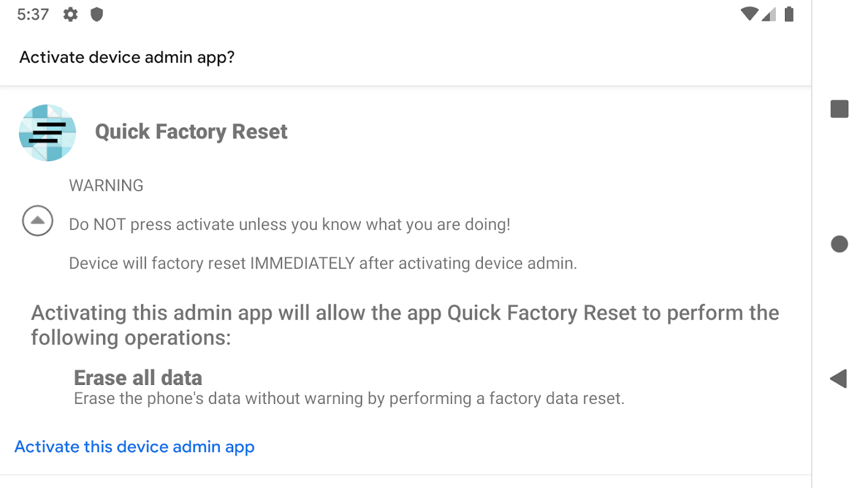Collapse the warning description using the arrow
Screen dimensions: 868x488
tap(38, 221)
